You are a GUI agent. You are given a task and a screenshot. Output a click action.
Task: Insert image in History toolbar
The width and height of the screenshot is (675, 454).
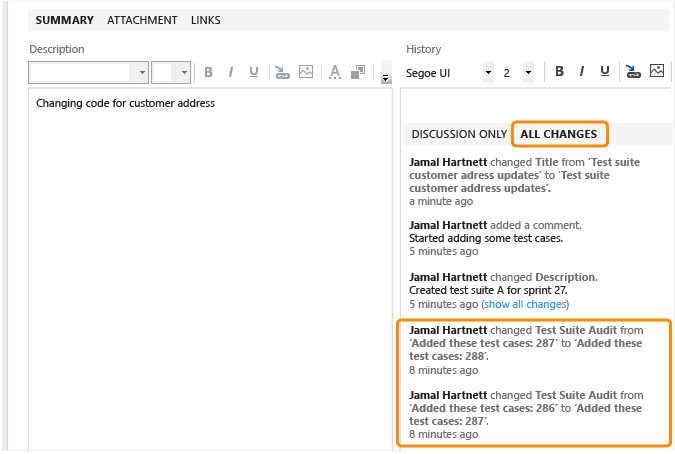tap(657, 71)
